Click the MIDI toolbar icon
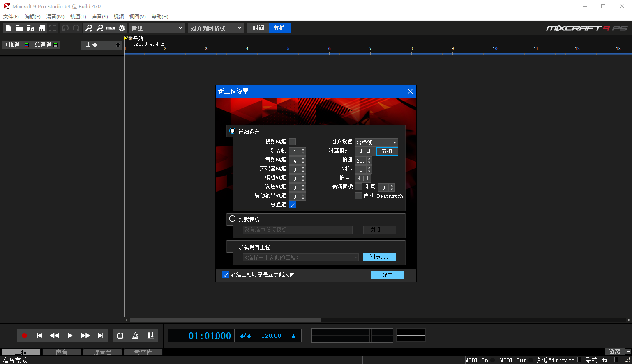 (111, 28)
